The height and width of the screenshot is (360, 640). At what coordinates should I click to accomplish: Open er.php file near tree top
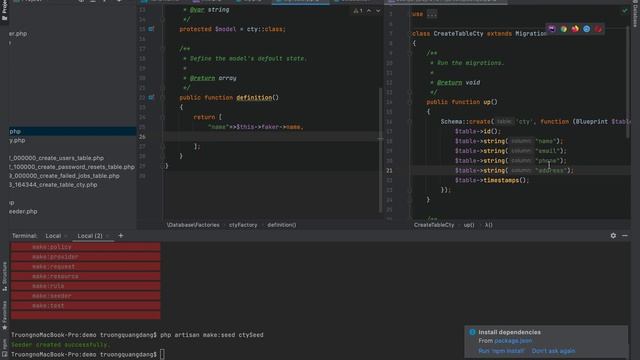point(18,33)
